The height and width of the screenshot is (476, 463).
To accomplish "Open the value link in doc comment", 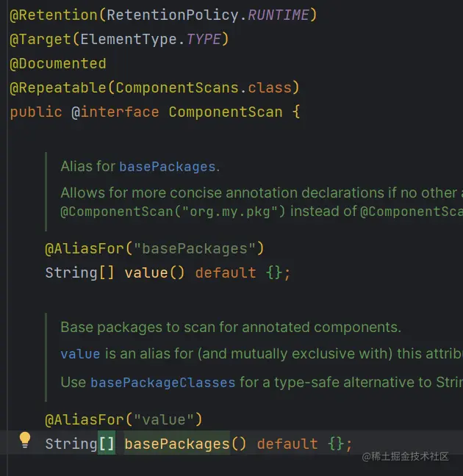I will pyautogui.click(x=80, y=354).
